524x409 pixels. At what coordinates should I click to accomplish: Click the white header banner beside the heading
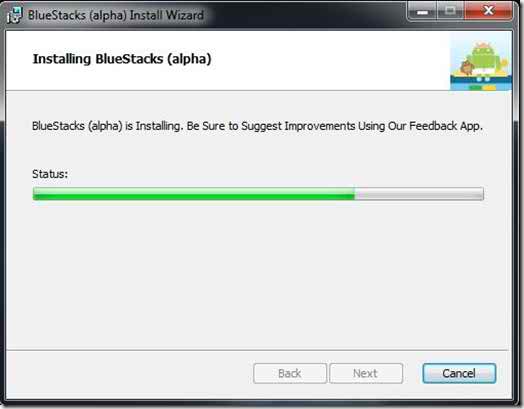pos(331,60)
